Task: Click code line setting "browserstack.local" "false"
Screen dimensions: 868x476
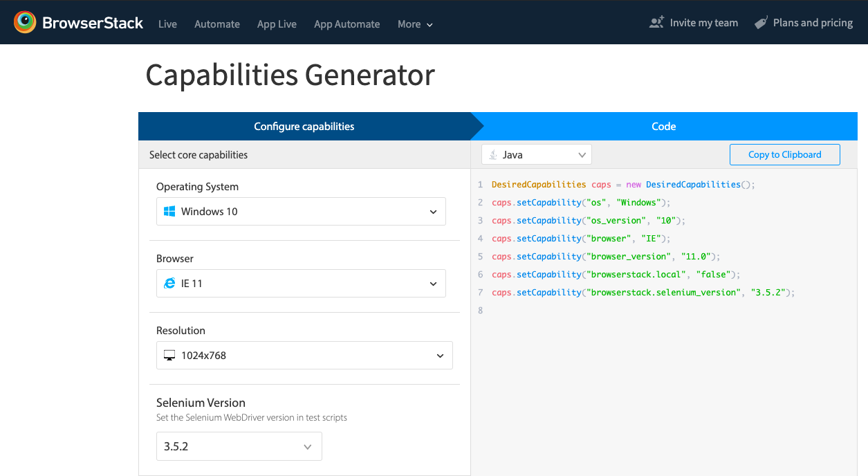Action: (616, 275)
